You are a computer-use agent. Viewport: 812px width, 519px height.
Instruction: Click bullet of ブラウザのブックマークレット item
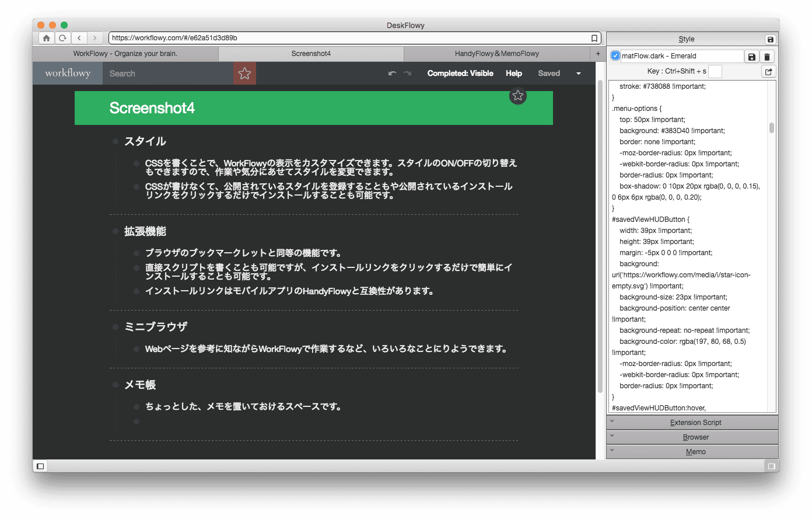136,253
